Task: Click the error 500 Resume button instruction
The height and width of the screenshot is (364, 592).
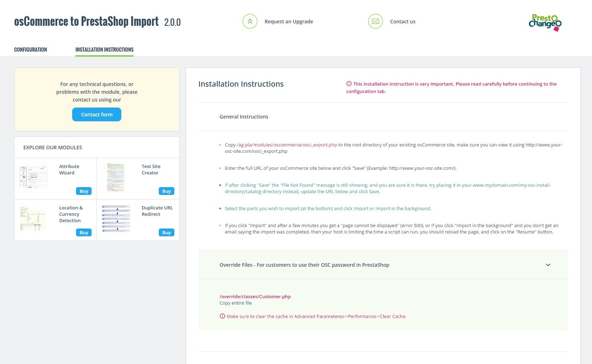Action: click(391, 229)
